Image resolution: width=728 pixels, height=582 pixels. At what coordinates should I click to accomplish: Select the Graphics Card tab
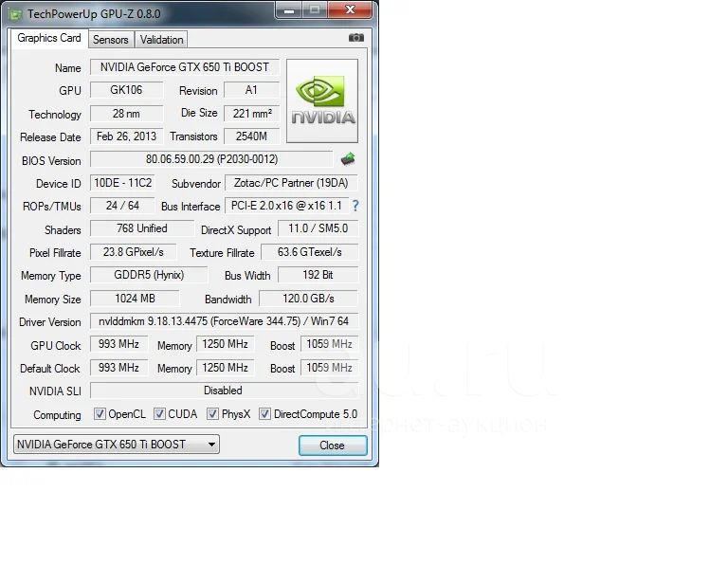(x=49, y=38)
